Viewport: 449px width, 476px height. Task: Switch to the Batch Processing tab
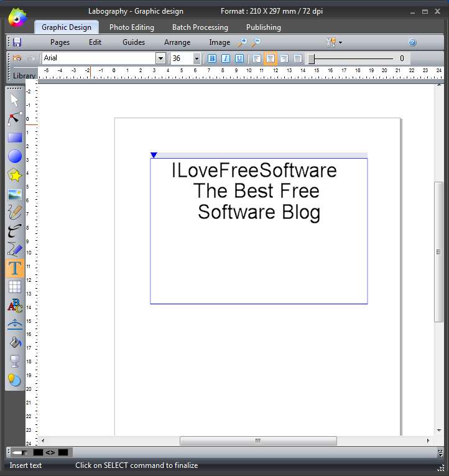(x=200, y=27)
